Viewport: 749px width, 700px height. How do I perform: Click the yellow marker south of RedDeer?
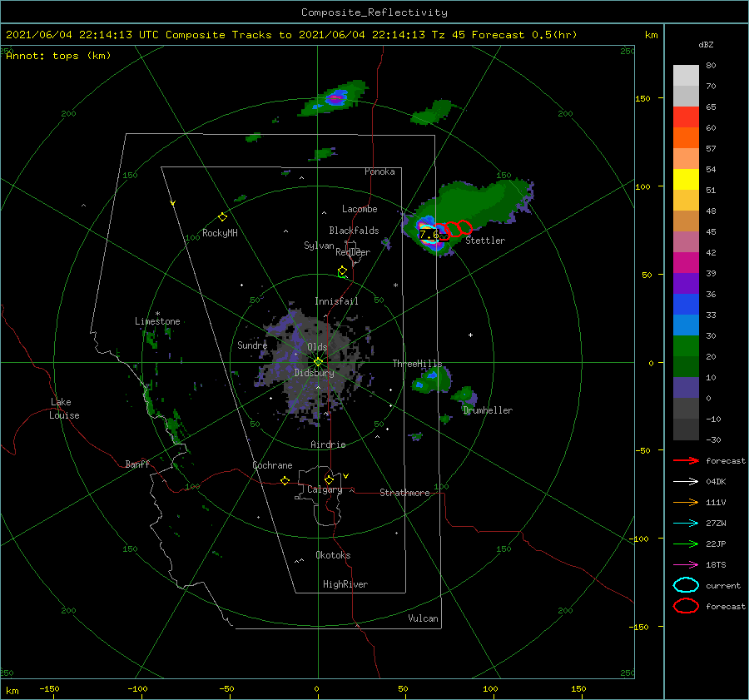(342, 271)
